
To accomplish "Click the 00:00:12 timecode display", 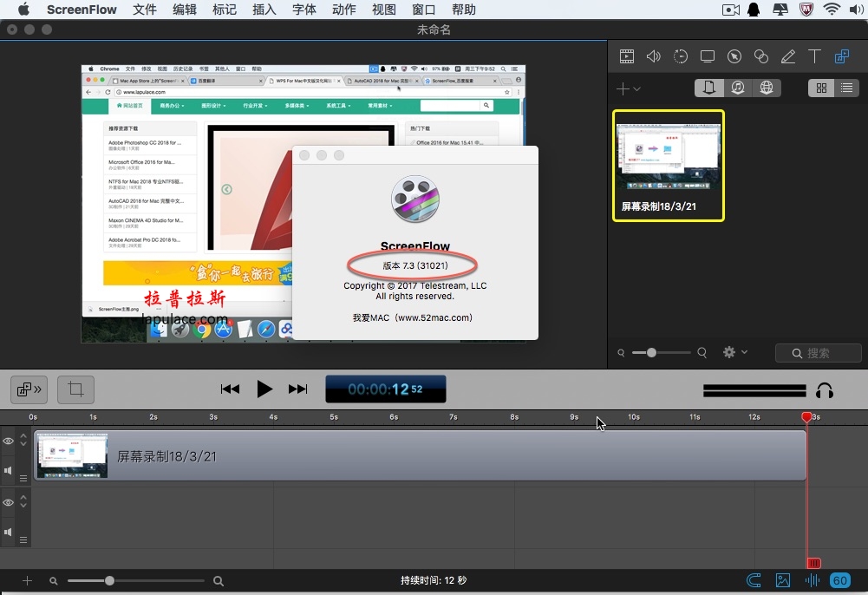I will [x=385, y=389].
